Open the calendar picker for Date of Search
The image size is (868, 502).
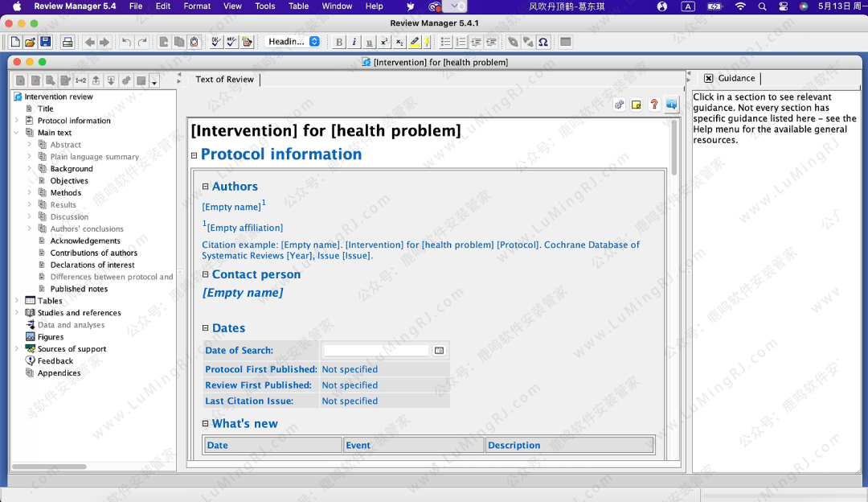pos(439,351)
